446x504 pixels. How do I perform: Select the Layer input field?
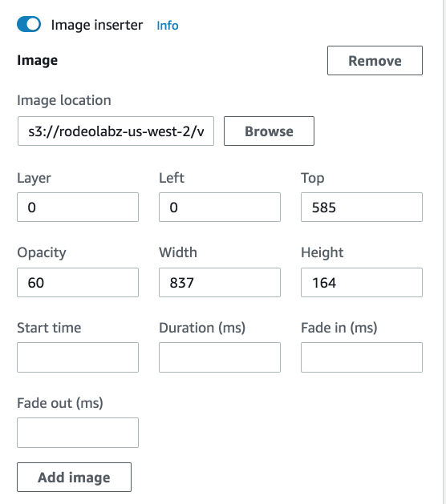coord(78,207)
